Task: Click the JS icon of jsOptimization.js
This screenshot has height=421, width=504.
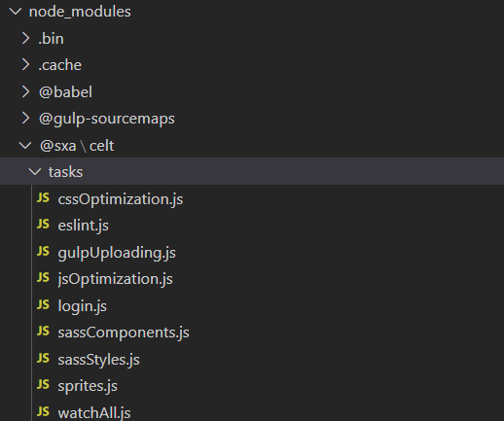Action: 43,278
